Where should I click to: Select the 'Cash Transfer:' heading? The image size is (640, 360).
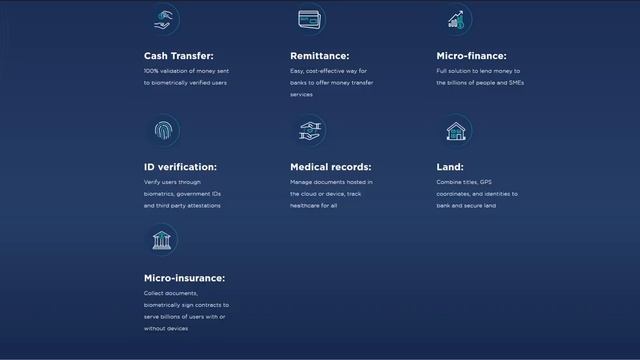click(178, 56)
